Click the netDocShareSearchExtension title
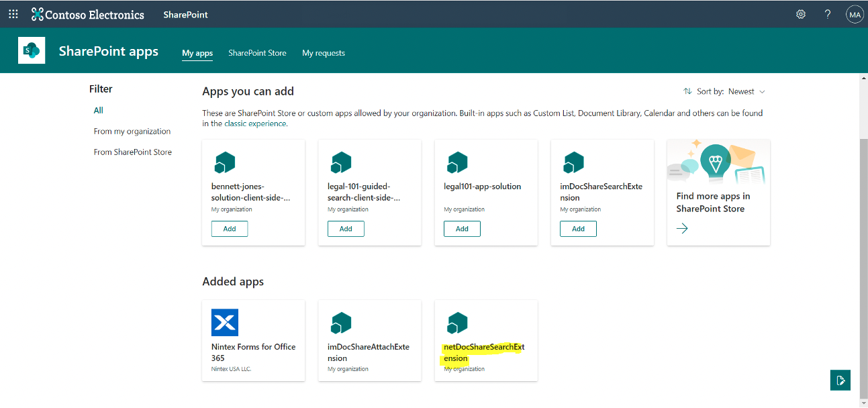Screen dimensions: 868x408 pyautogui.click(x=484, y=352)
